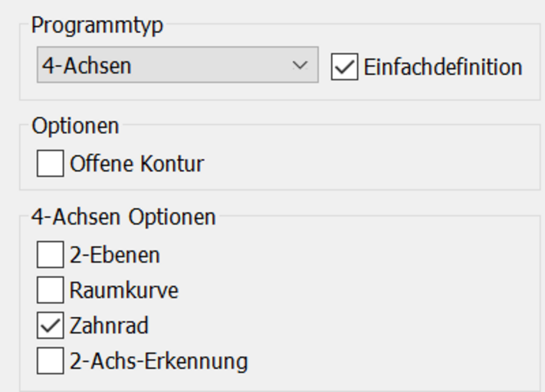The height and width of the screenshot is (392, 545).
Task: Click the checkmark next to Einfachdefinition
Action: (x=345, y=67)
